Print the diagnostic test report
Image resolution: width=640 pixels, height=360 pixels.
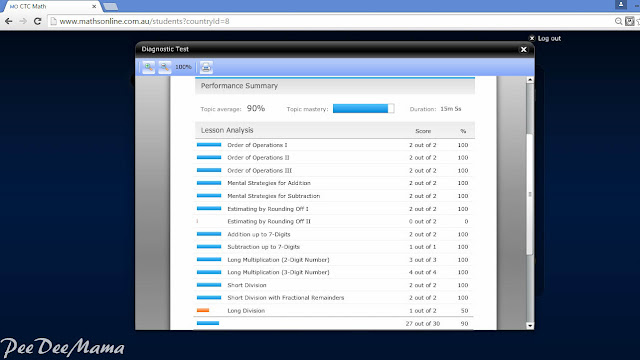coord(206,67)
